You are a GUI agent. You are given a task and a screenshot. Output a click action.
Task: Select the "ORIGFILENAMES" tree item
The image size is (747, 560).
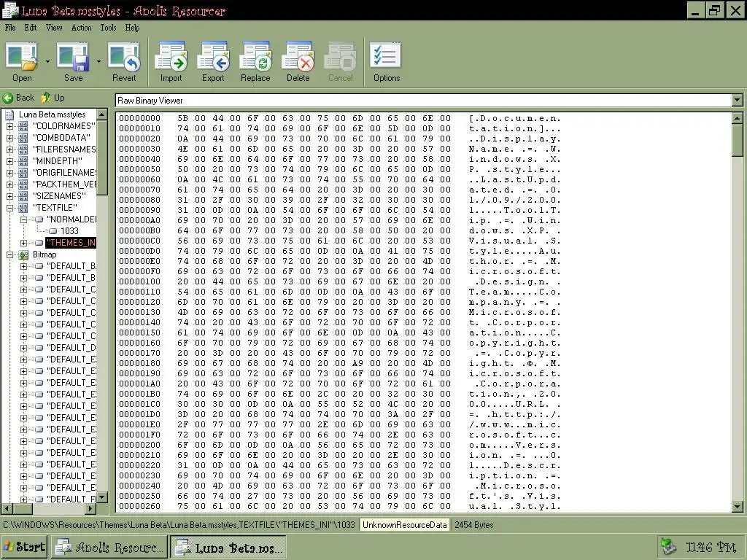64,173
